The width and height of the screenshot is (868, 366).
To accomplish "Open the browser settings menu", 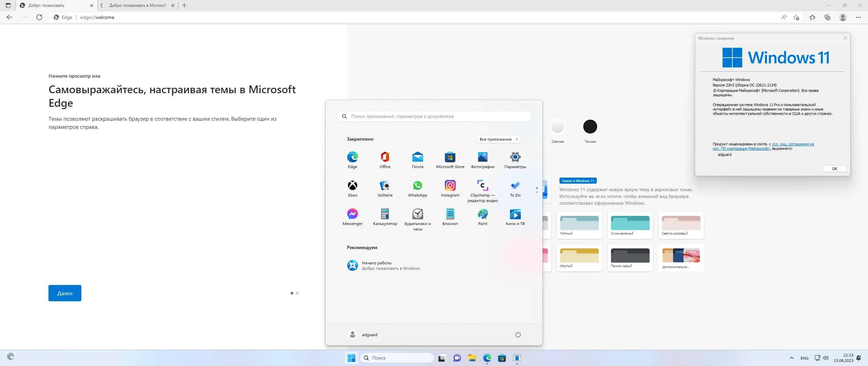I will pos(859,17).
